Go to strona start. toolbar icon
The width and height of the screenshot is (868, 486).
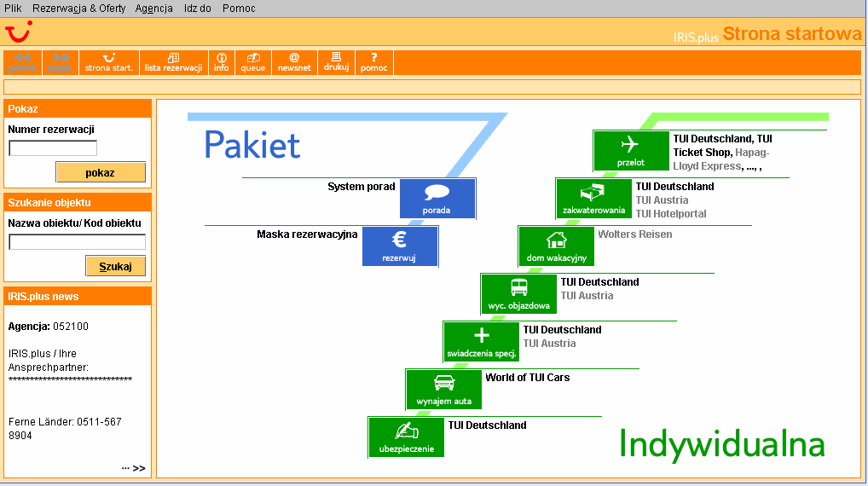(x=109, y=62)
